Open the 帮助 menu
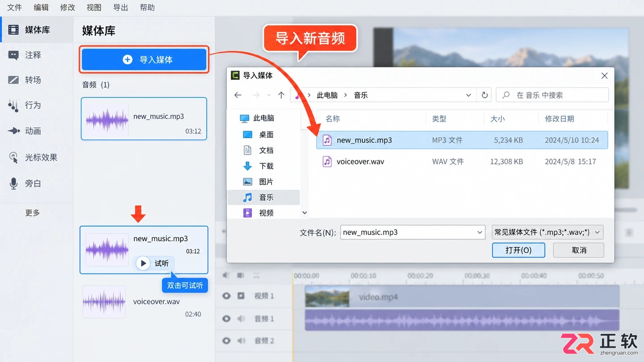The width and height of the screenshot is (644, 362). click(x=147, y=8)
